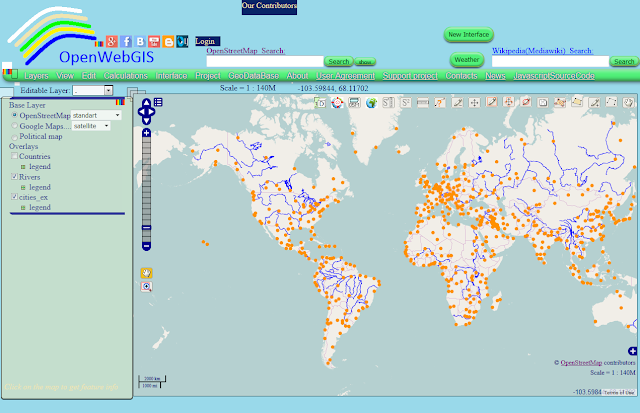640x413 pixels.
Task: Open the overview map plus icon
Action: pyautogui.click(x=632, y=351)
